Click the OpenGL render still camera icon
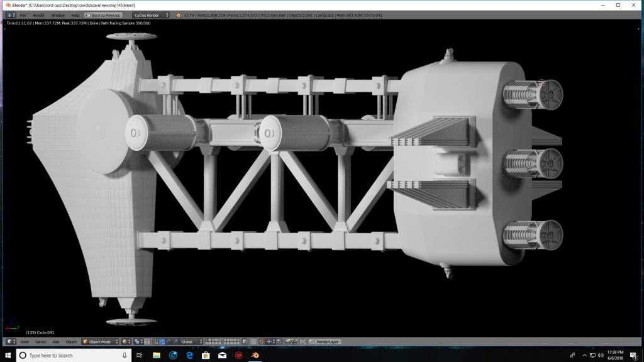 point(287,341)
